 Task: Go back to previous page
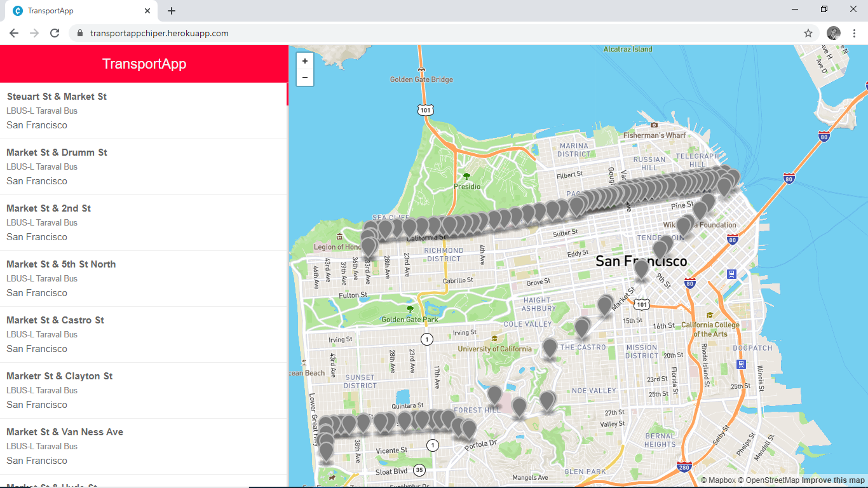14,33
